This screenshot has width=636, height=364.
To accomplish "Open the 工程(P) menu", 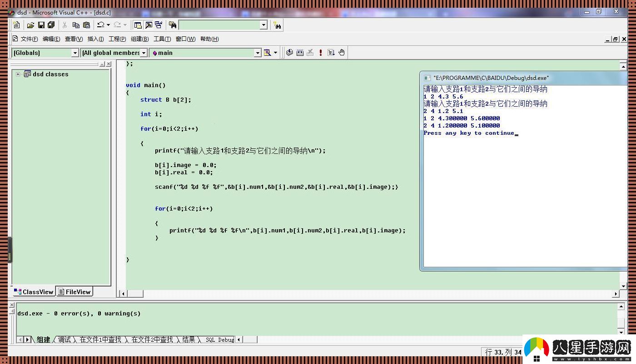I will click(x=117, y=39).
